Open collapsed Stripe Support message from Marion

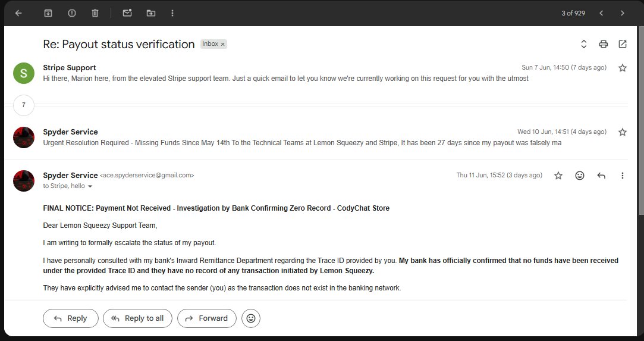[x=285, y=79]
